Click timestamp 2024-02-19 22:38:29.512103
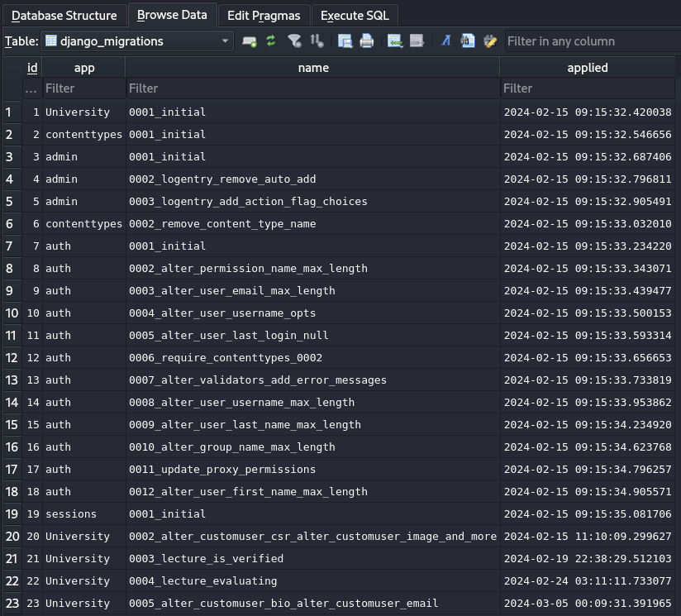The width and height of the screenshot is (681, 616). [588, 559]
